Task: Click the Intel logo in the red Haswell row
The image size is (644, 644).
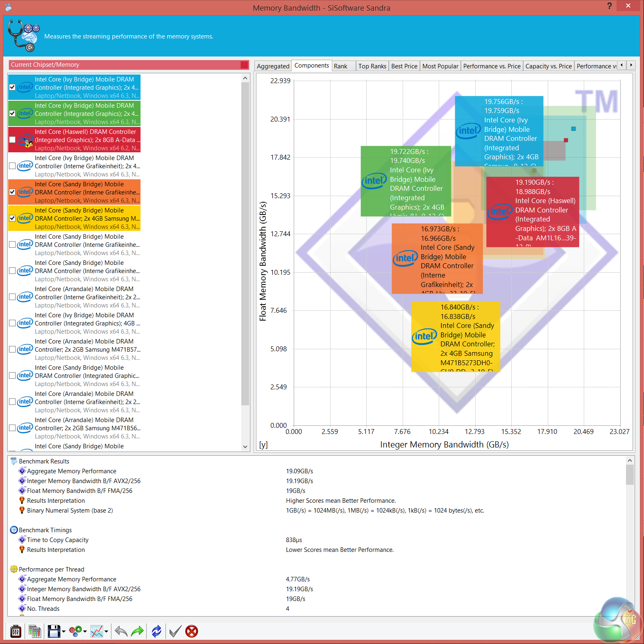Action: pos(25,140)
